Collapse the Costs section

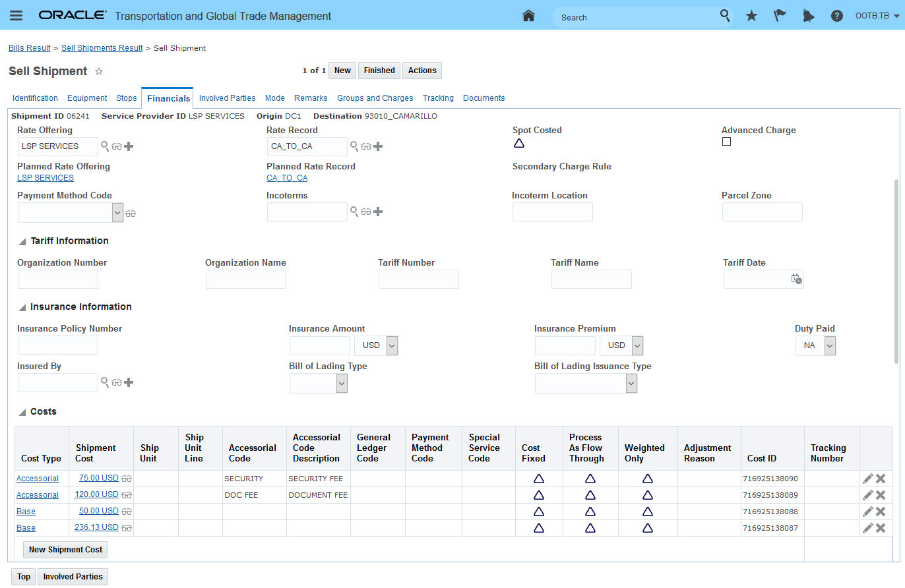click(22, 412)
